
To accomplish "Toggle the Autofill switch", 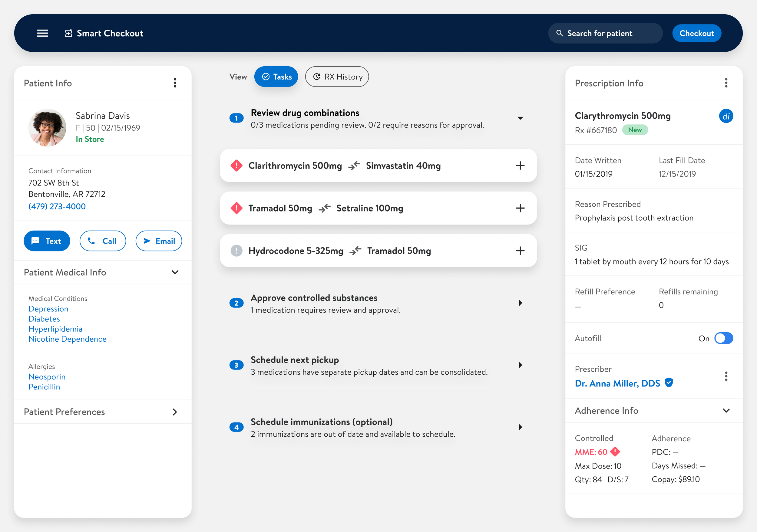I will tap(723, 338).
